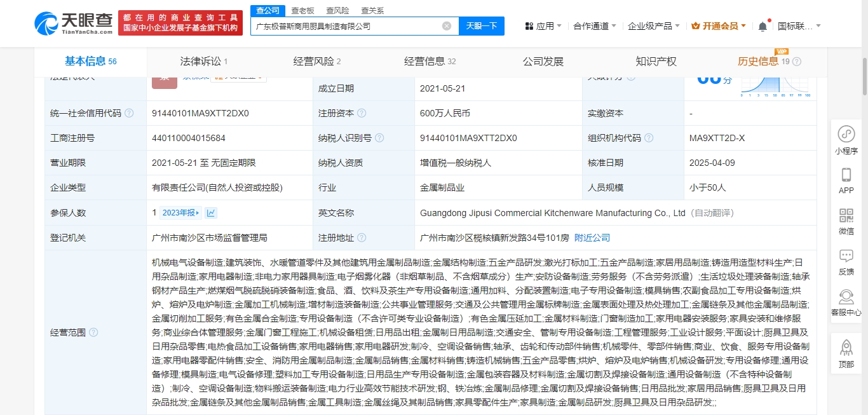
Task: Clear the search box with the X icon
Action: pos(447,26)
